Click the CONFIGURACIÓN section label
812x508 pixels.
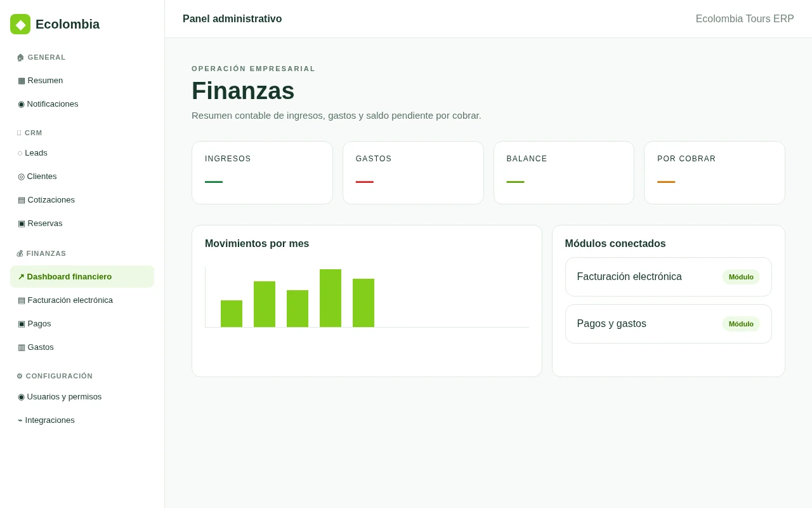click(55, 376)
